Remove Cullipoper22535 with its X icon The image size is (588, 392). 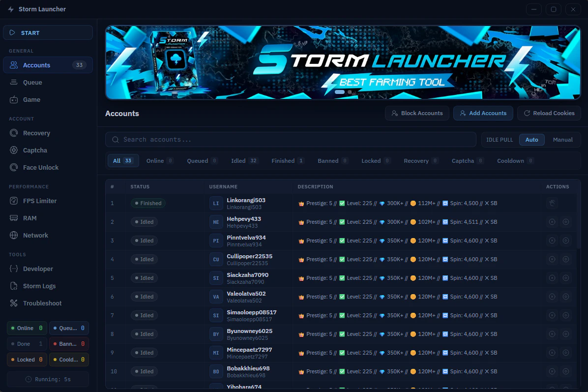point(552,259)
